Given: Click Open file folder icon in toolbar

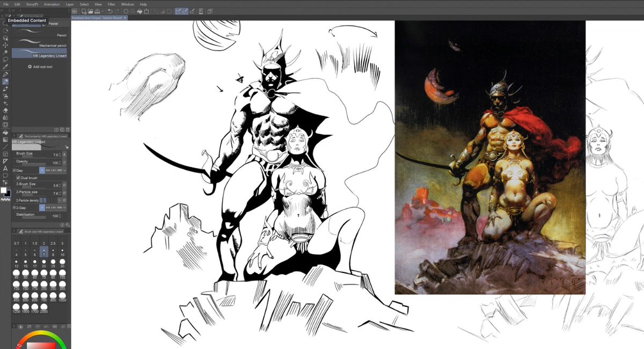Looking at the screenshot, I should [x=90, y=11].
